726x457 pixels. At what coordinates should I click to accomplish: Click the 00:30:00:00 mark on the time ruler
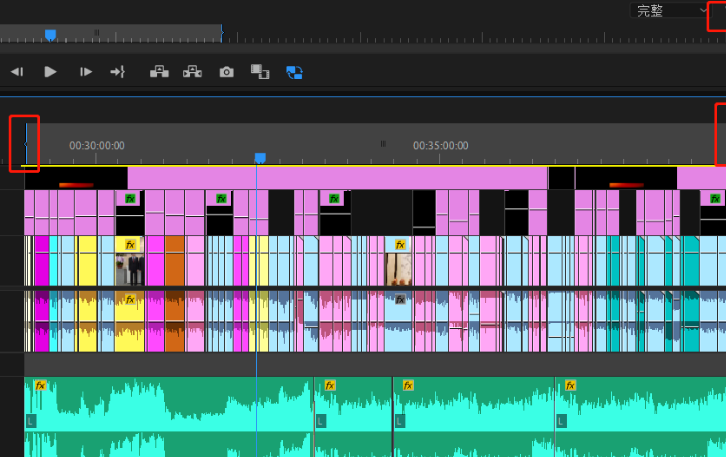coord(97,145)
